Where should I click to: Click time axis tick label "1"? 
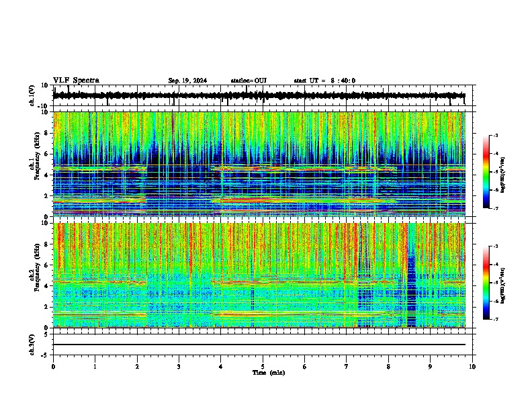point(95,367)
